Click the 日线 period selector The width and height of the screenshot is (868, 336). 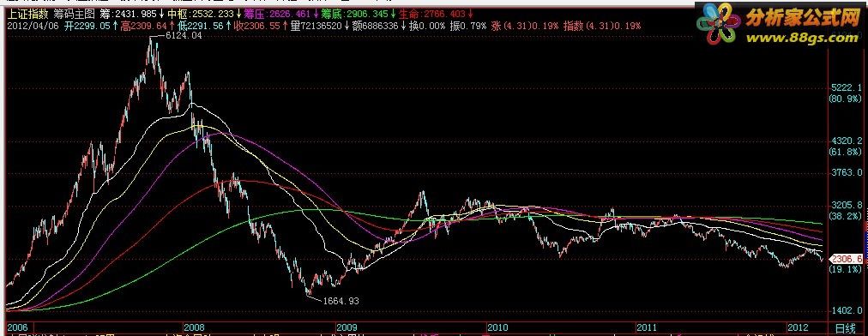[845, 328]
